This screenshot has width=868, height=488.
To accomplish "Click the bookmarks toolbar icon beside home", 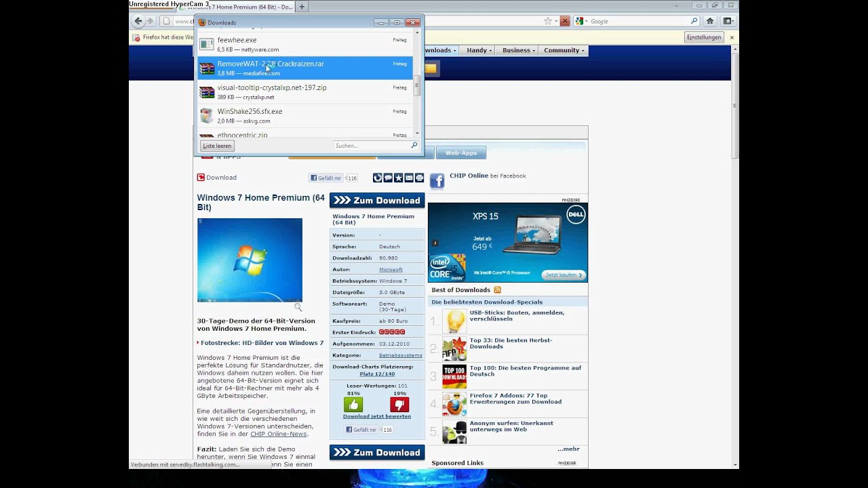I will [x=728, y=21].
